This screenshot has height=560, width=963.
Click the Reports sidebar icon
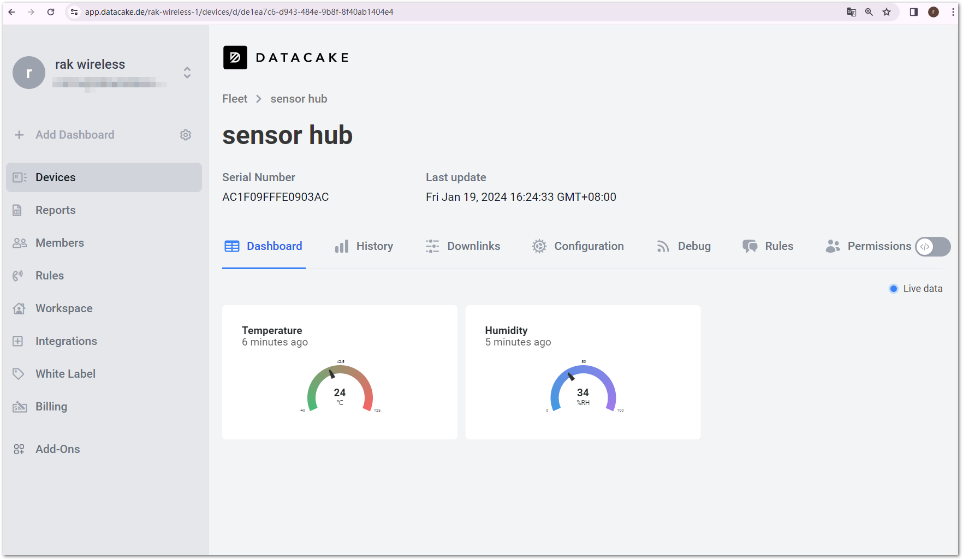coord(17,210)
